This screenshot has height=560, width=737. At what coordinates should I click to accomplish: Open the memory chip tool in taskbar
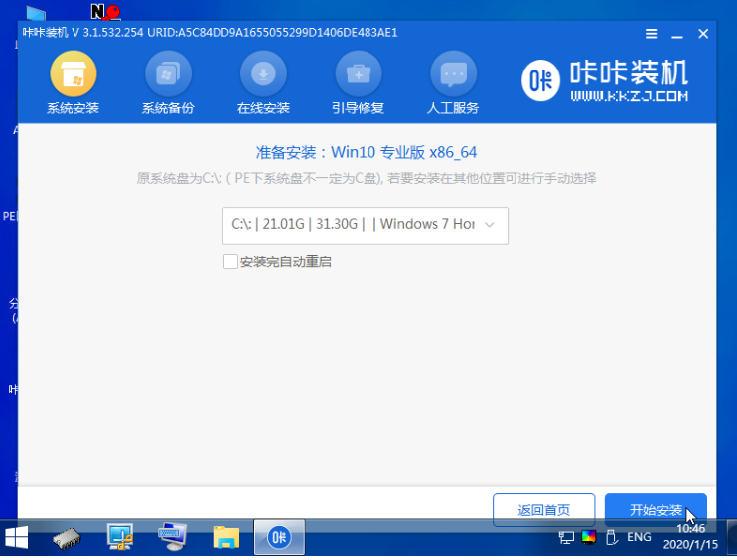coord(68,538)
